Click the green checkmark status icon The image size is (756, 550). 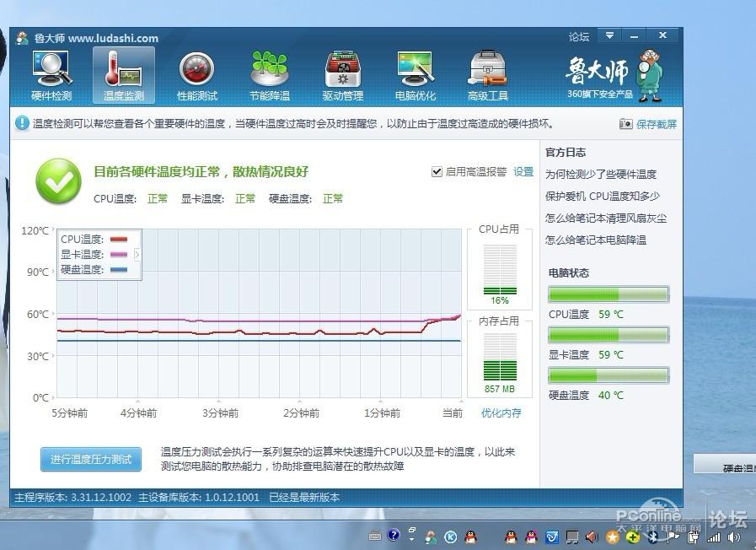(58, 181)
